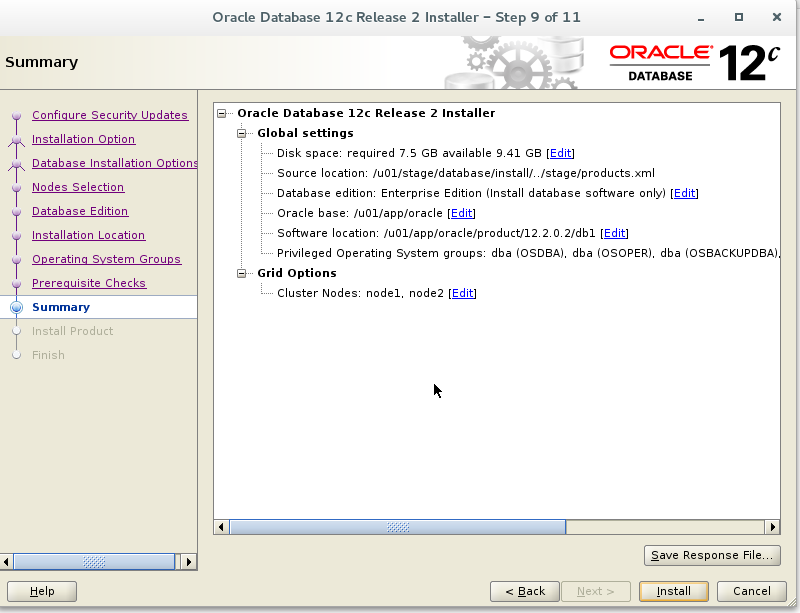Screen dimensions: 800x613
Task: Click the Install button
Action: point(673,591)
